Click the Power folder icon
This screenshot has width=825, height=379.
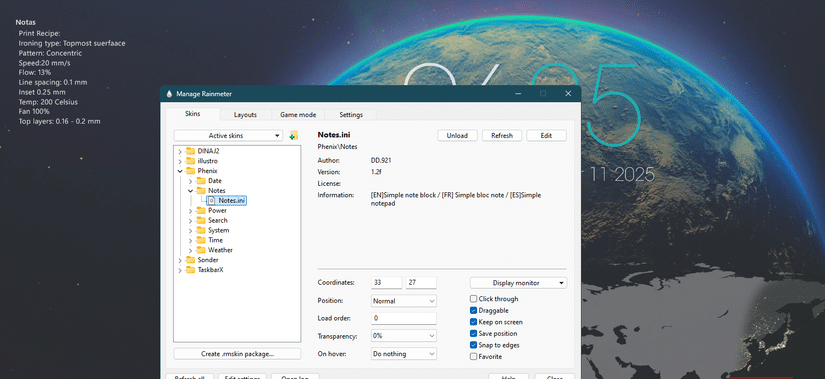(x=201, y=211)
